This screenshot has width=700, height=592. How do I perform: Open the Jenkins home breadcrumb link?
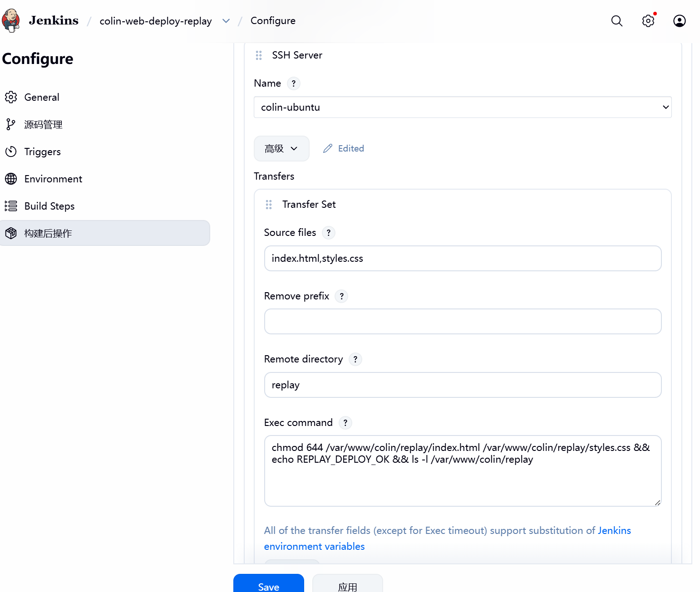coord(54,20)
